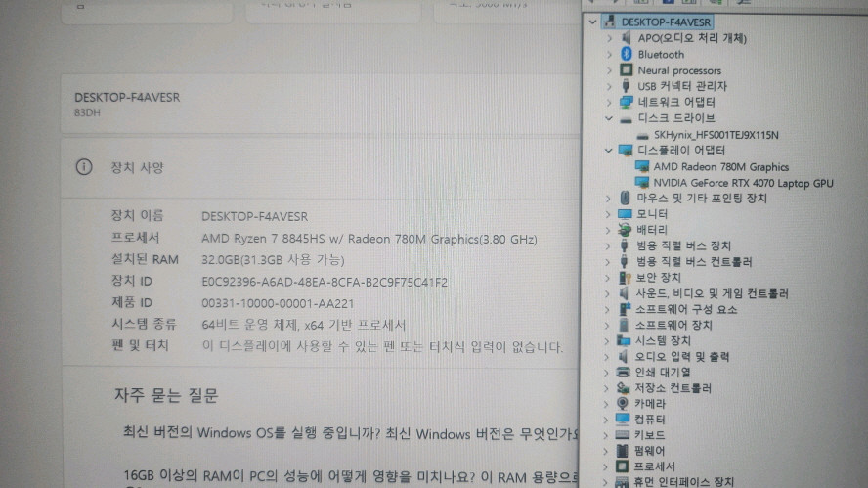This screenshot has height=488, width=868.
Task: Select 소프트웨어 구성 요소 row
Action: coord(685,309)
